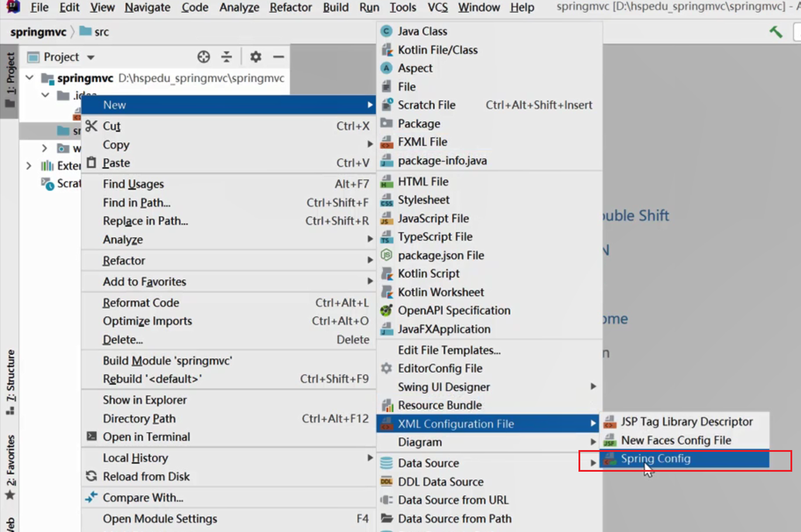The height and width of the screenshot is (532, 801).
Task: Click the Data Source from URL icon
Action: pos(386,500)
